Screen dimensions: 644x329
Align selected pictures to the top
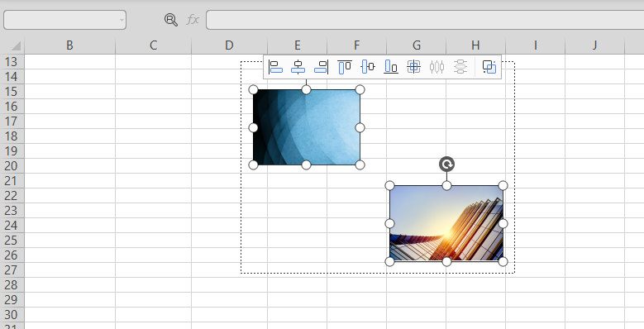point(344,66)
